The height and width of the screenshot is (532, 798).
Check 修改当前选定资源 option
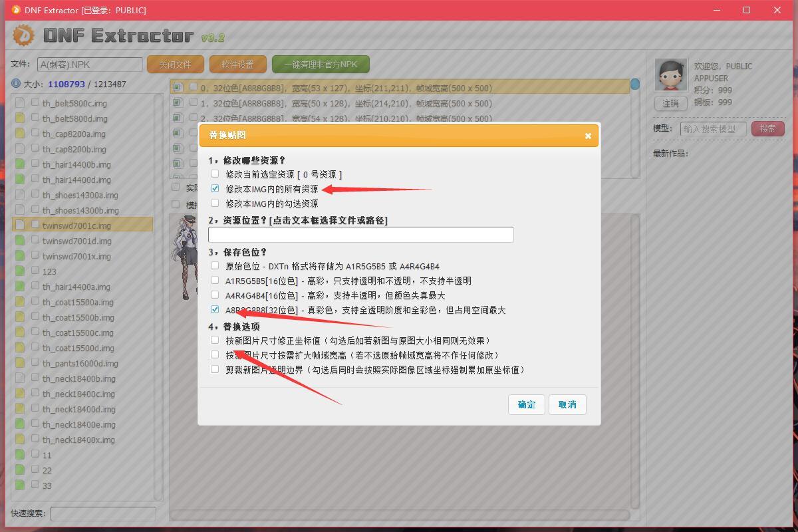215,174
